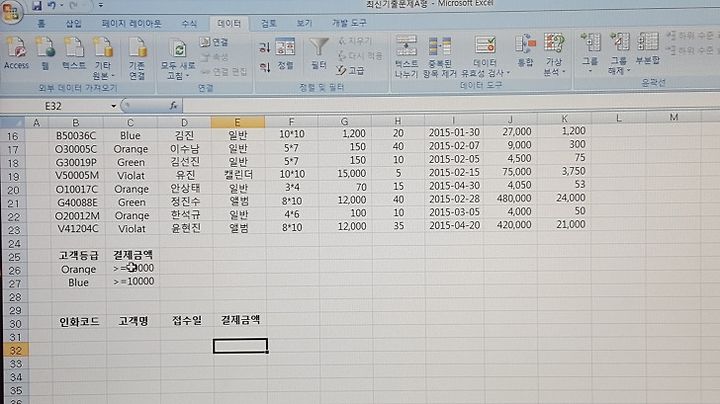This screenshot has width=720, height=404.
Task: Click Ungroup (그룹 해제) icon
Action: pos(619,53)
